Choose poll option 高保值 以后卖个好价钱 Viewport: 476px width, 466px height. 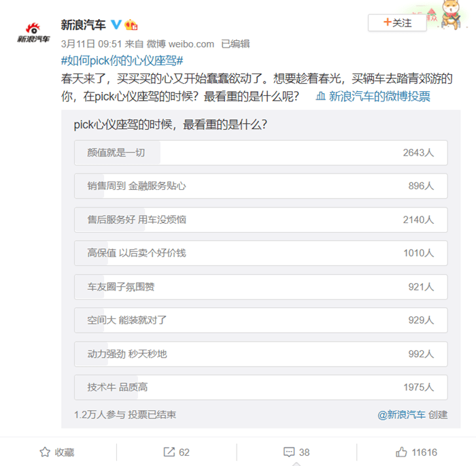click(x=260, y=253)
